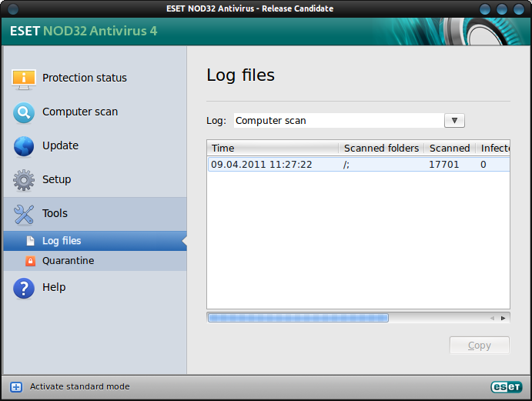The image size is (532, 401).
Task: Open the Log type dropdown arrow
Action: coord(454,120)
